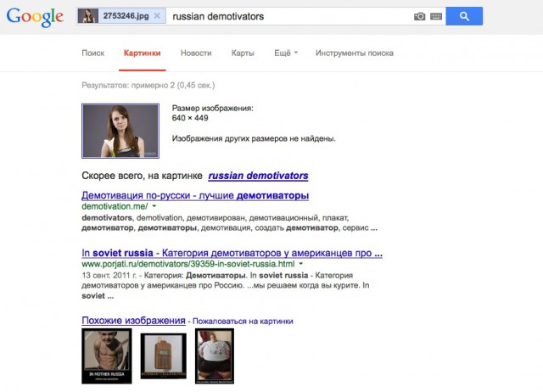Click the blue magnifier search button
The width and height of the screenshot is (543, 392).
tap(464, 16)
